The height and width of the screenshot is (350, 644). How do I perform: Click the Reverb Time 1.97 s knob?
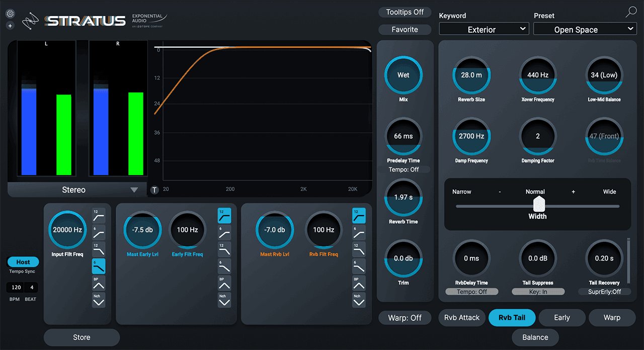coord(404,197)
